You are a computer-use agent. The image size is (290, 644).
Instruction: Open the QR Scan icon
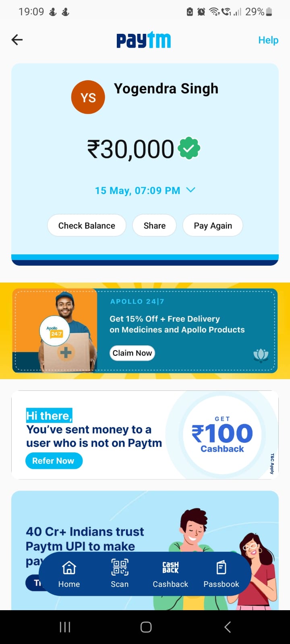tap(120, 567)
